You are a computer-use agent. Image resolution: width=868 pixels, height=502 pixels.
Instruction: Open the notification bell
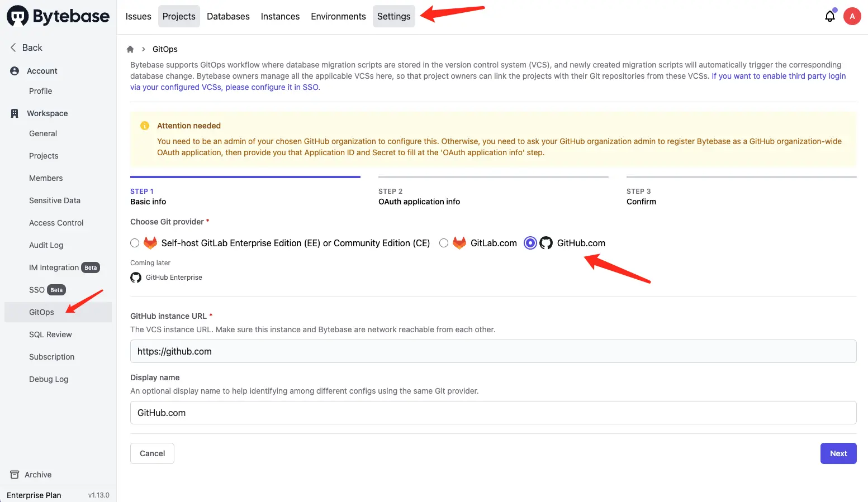point(829,16)
